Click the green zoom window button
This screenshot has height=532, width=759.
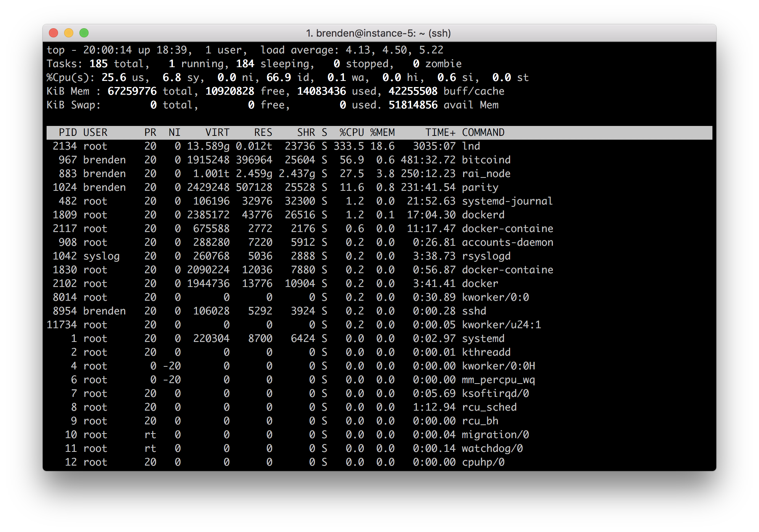pos(84,33)
